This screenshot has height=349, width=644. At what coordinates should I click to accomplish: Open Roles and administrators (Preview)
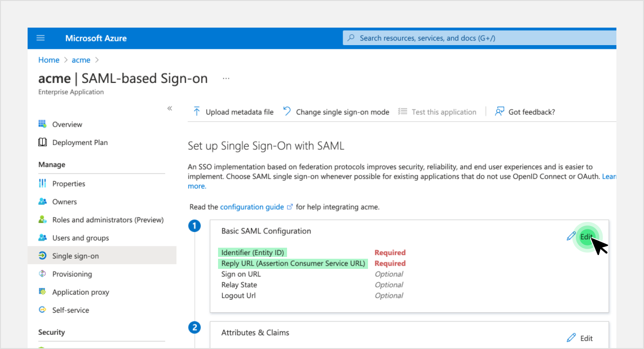point(108,220)
